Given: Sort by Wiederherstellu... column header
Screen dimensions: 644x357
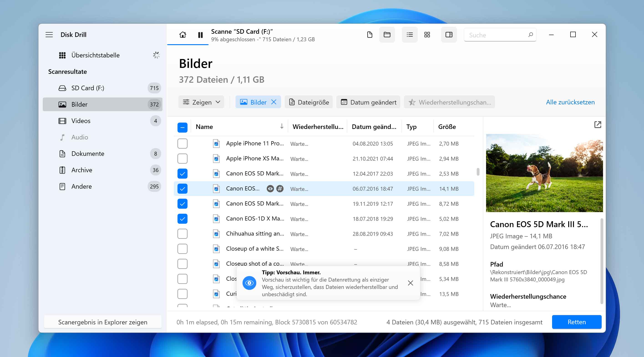Looking at the screenshot, I should pyautogui.click(x=318, y=127).
